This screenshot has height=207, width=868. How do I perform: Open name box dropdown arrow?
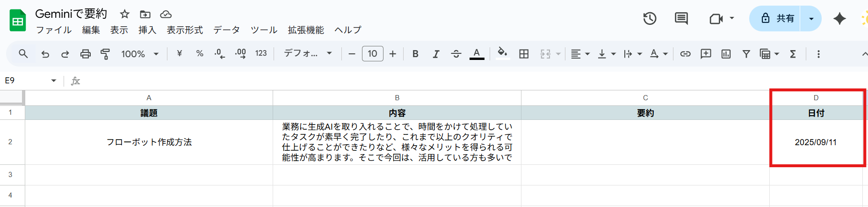click(x=54, y=81)
